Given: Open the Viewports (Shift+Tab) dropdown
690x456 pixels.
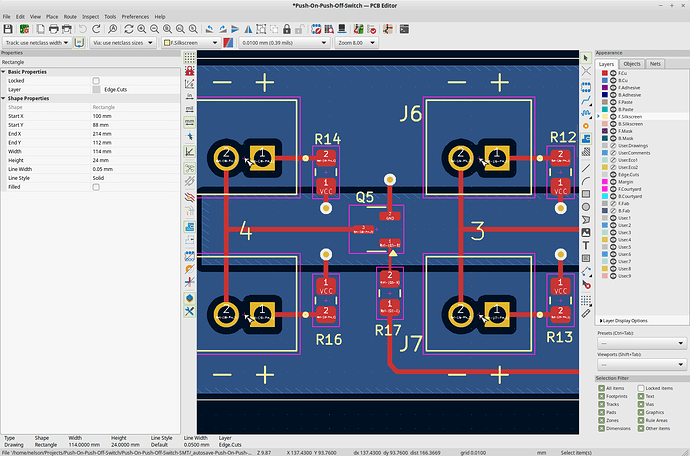Looking at the screenshot, I should click(x=642, y=364).
